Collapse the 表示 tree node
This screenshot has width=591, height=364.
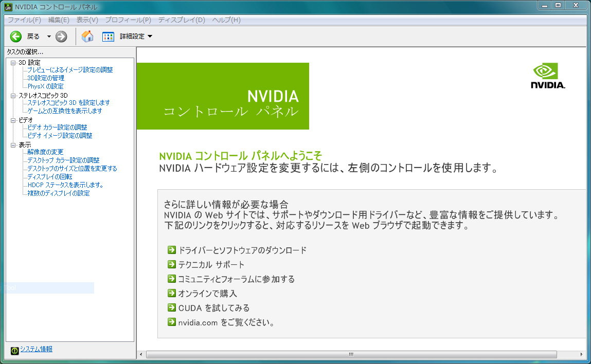point(13,145)
